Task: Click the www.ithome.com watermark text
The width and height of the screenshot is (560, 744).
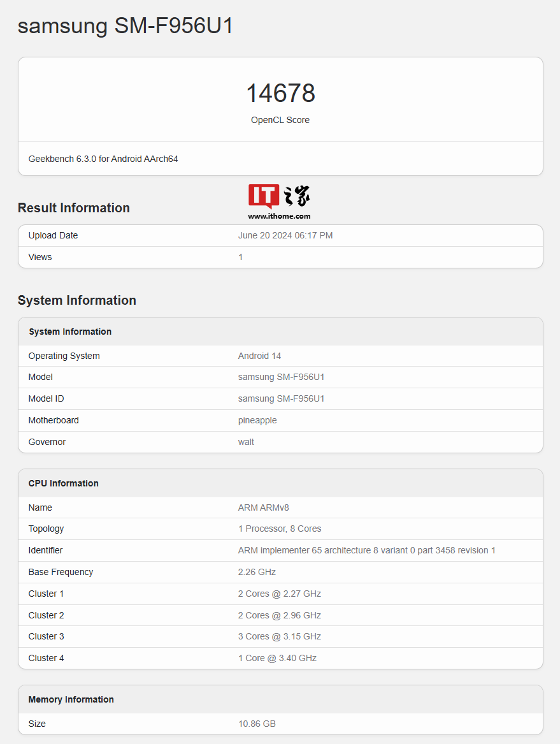Action: click(x=280, y=216)
